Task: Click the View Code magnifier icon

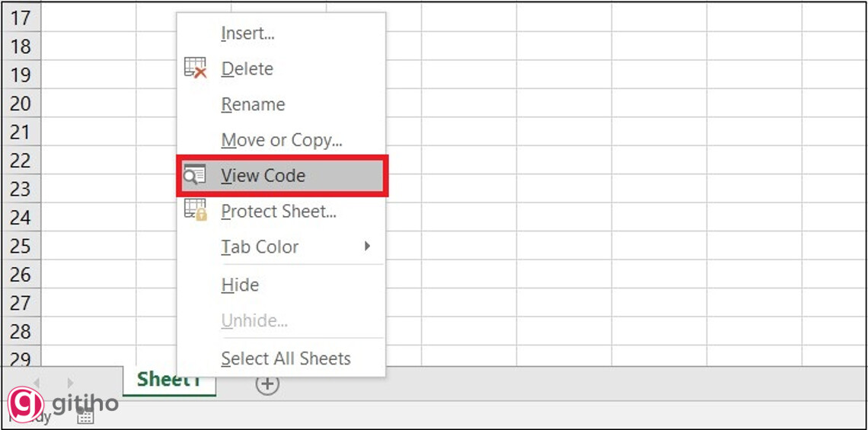Action: tap(195, 176)
